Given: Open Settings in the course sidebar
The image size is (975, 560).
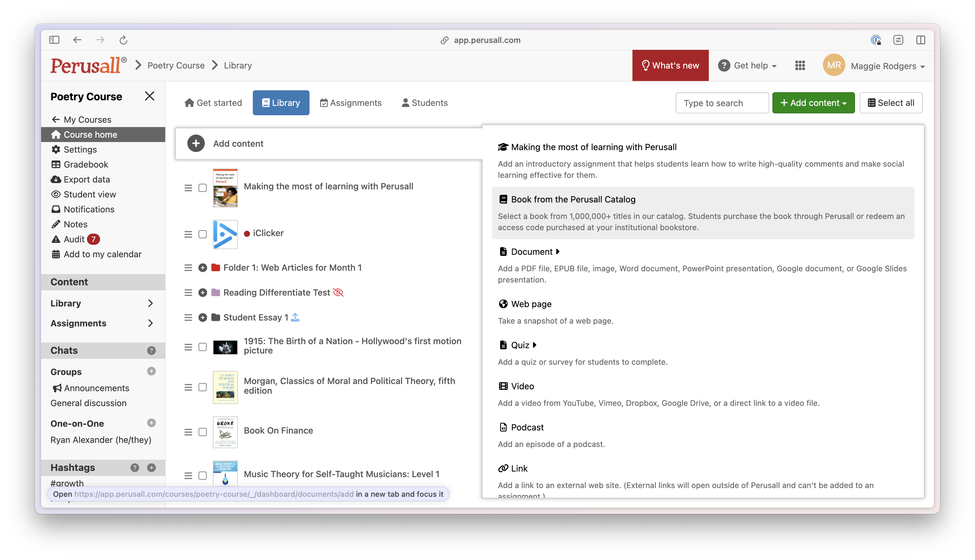Looking at the screenshot, I should [x=80, y=149].
